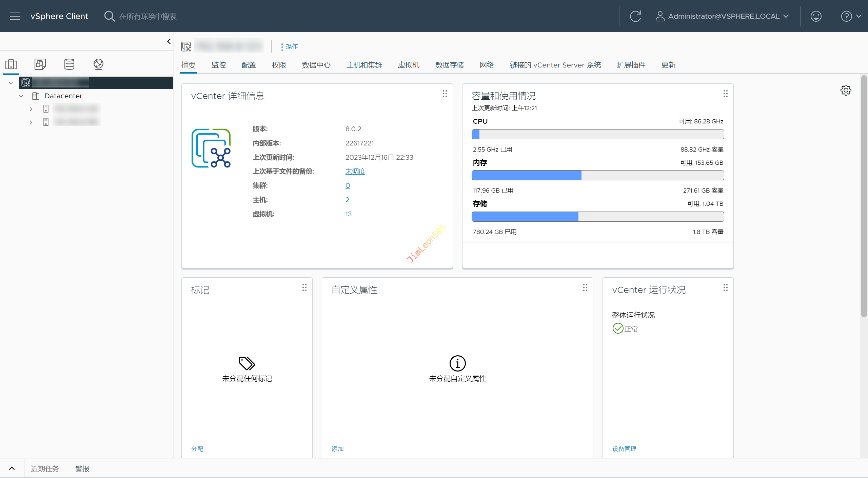Switch to the Storage inventory view icon
Viewport: 868px width, 478px height.
point(69,64)
